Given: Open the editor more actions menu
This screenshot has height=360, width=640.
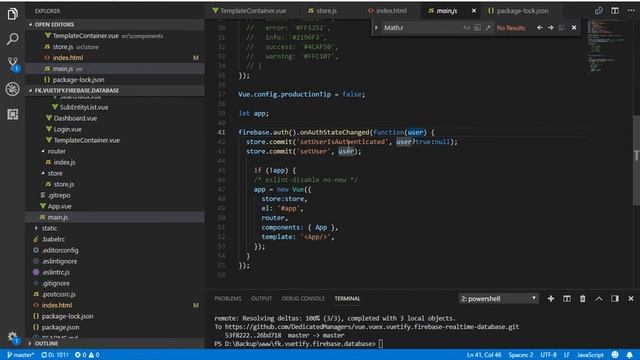Looking at the screenshot, I should pyautogui.click(x=631, y=11).
